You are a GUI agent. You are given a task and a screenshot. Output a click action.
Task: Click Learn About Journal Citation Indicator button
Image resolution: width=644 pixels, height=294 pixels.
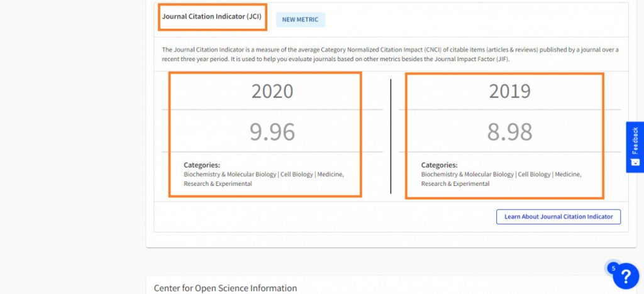[558, 217]
